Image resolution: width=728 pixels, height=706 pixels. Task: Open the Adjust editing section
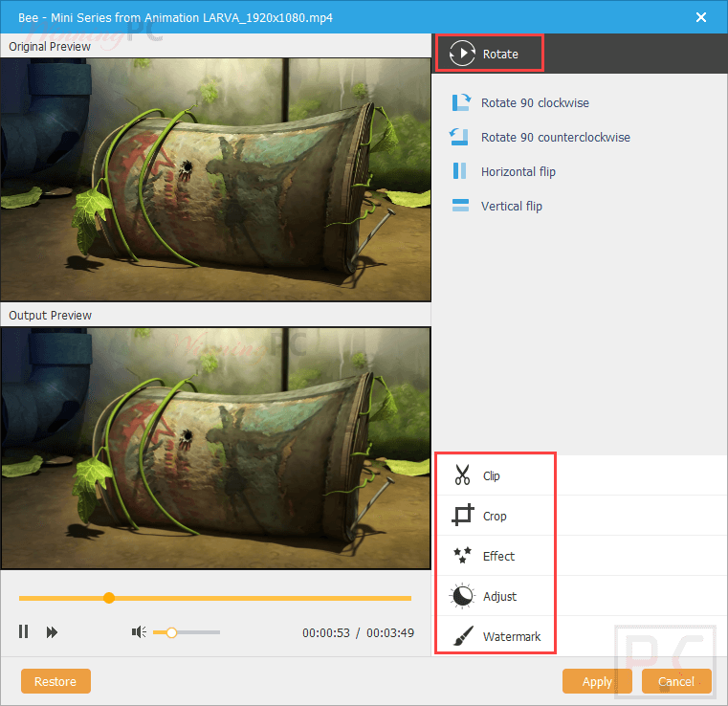tap(581, 596)
